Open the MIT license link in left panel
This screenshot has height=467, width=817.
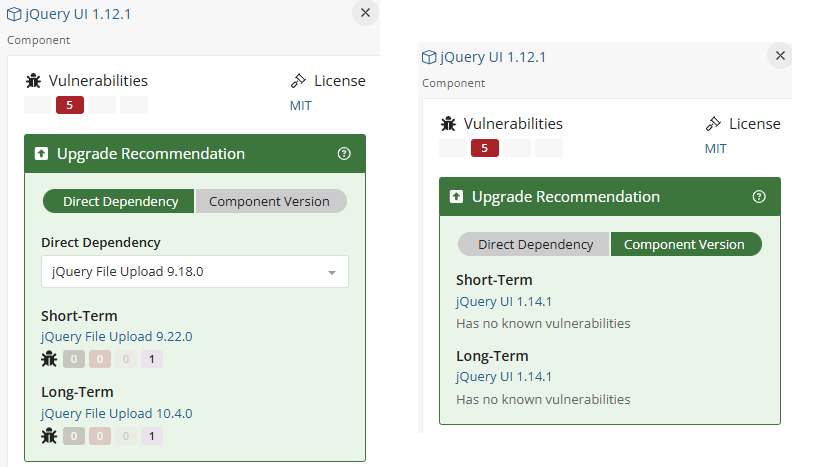pos(301,106)
